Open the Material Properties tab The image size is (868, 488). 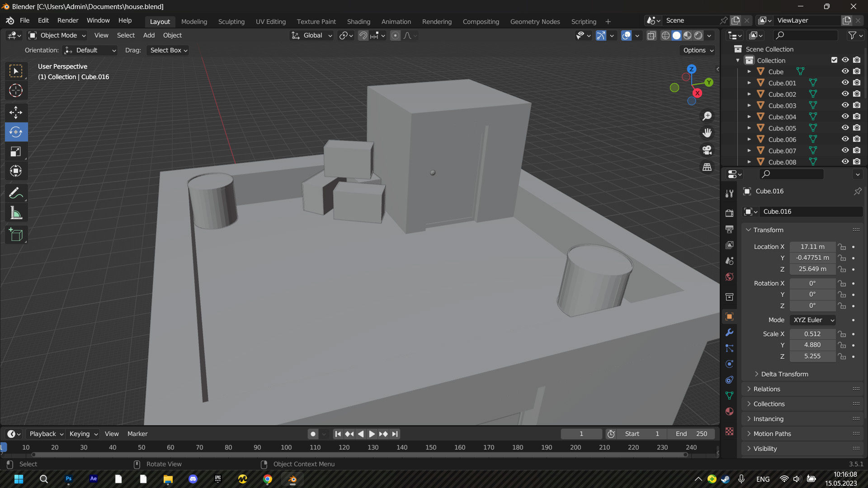pos(729,412)
